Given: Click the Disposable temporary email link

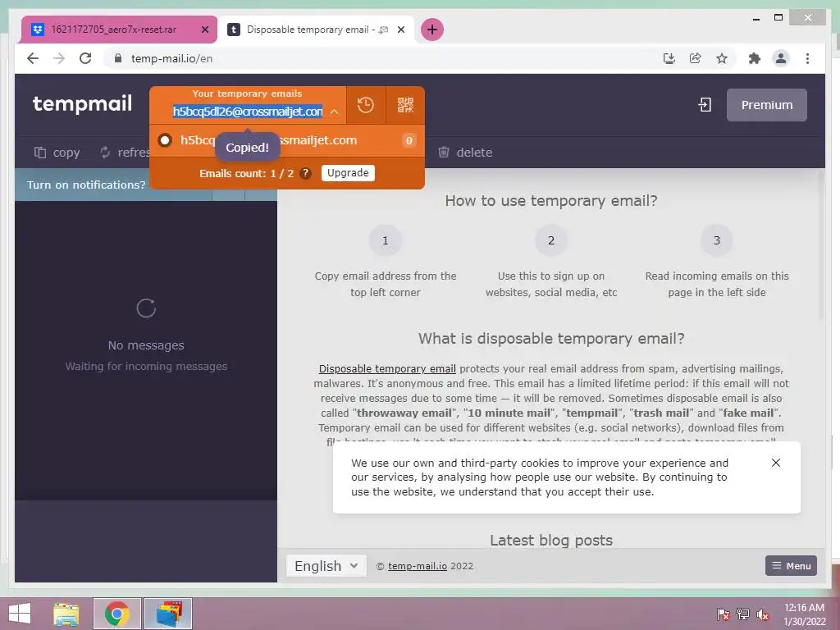Looking at the screenshot, I should coord(387,368).
